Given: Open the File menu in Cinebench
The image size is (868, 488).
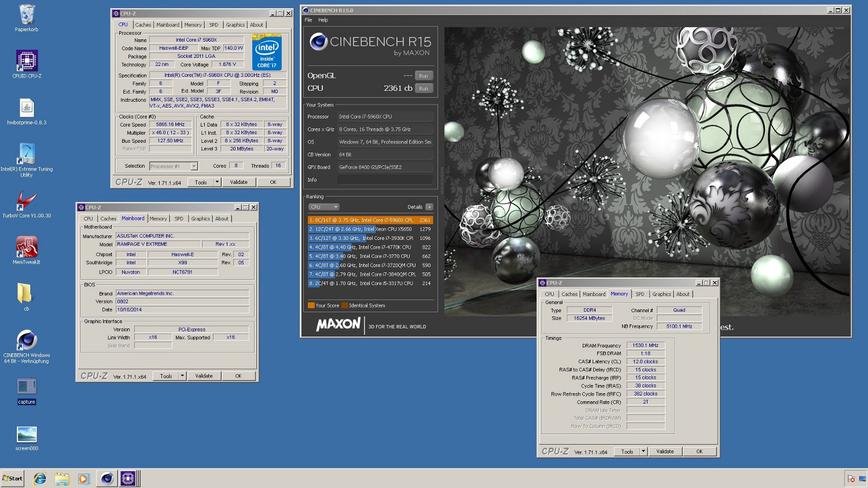Looking at the screenshot, I should click(308, 20).
